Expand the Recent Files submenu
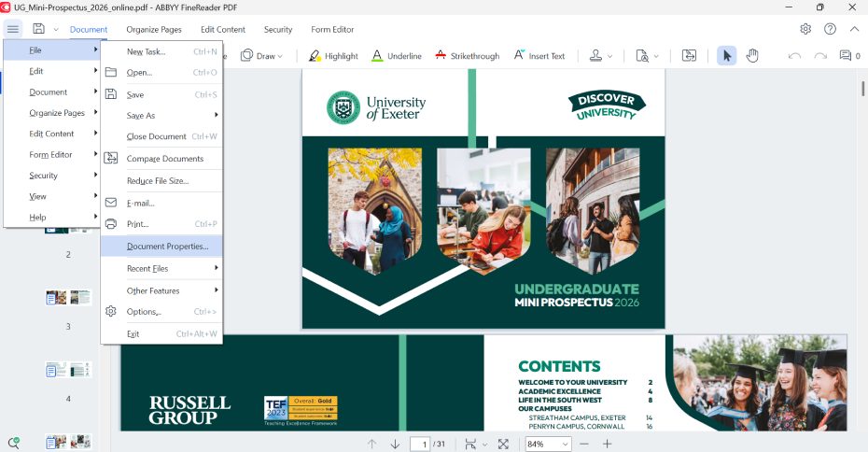 161,269
